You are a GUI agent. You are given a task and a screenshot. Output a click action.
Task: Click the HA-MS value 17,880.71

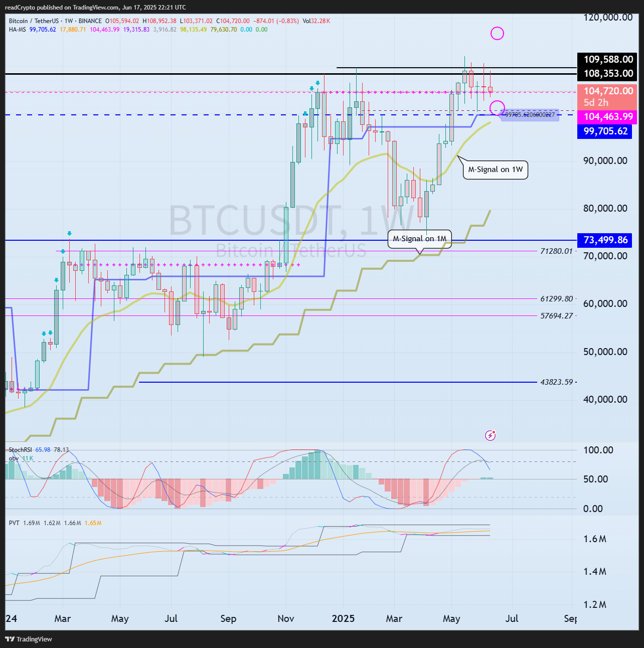pos(73,30)
